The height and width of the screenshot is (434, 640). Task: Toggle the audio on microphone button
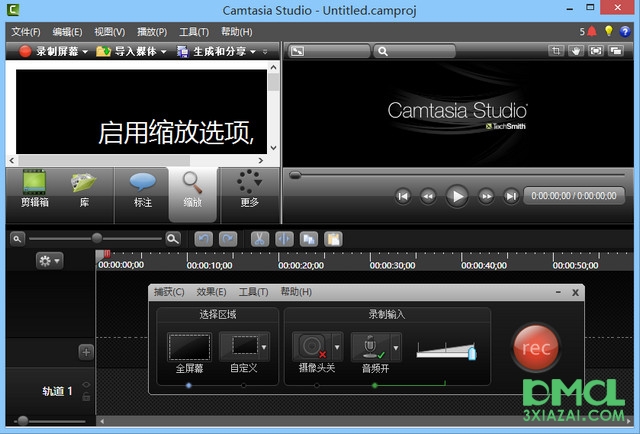pos(371,347)
